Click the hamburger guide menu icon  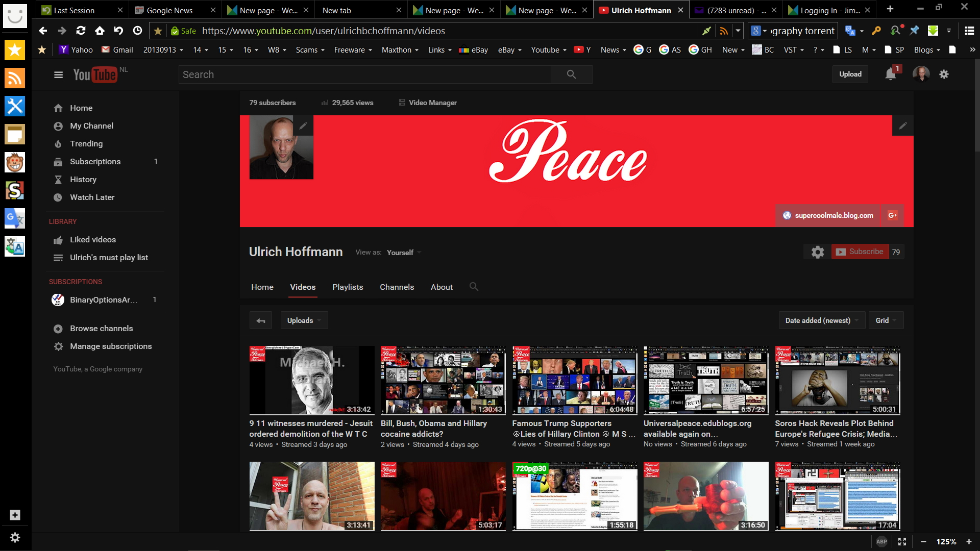tap(58, 75)
